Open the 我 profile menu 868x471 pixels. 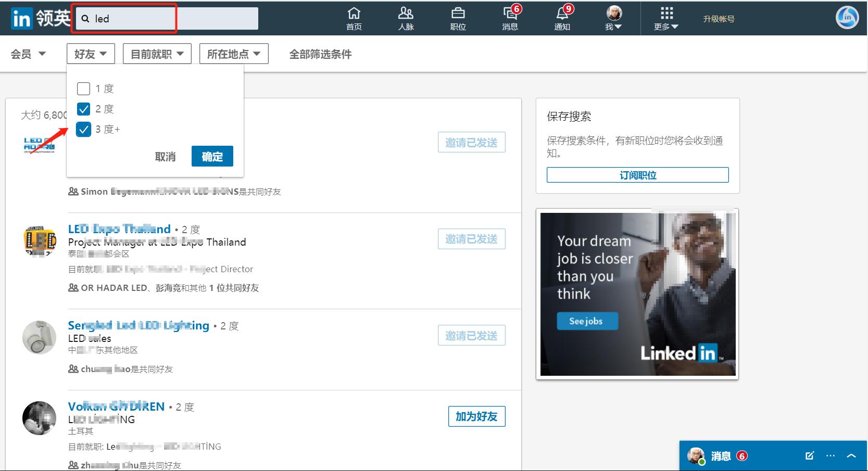tap(613, 17)
